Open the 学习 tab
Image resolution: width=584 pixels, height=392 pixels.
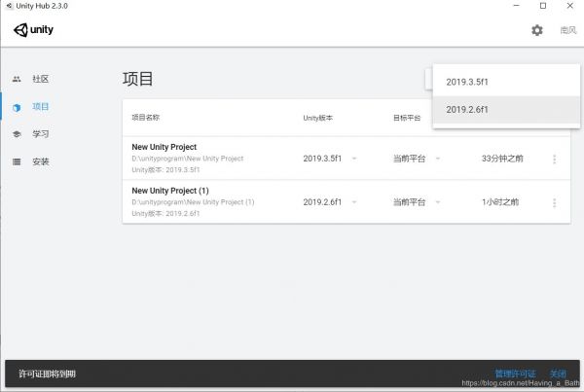click(x=40, y=134)
